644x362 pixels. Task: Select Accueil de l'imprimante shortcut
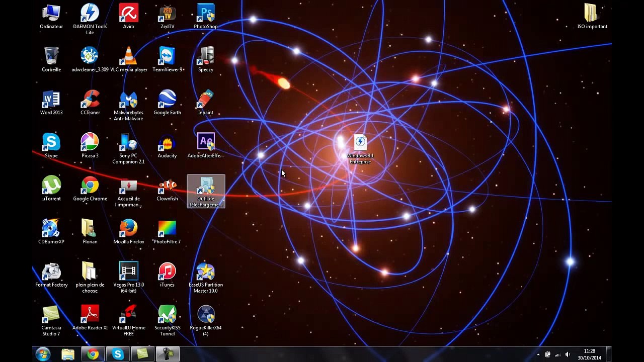point(128,192)
